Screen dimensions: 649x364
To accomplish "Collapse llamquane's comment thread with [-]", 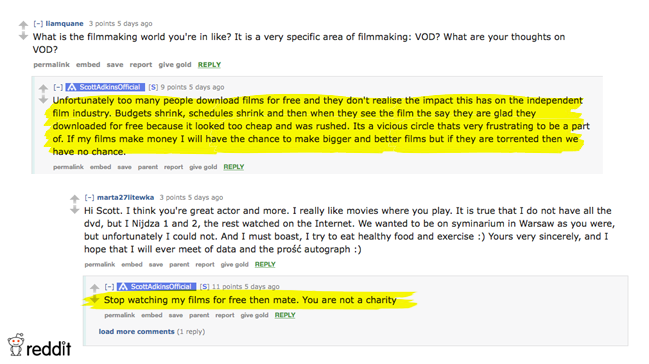I will click(x=38, y=24).
